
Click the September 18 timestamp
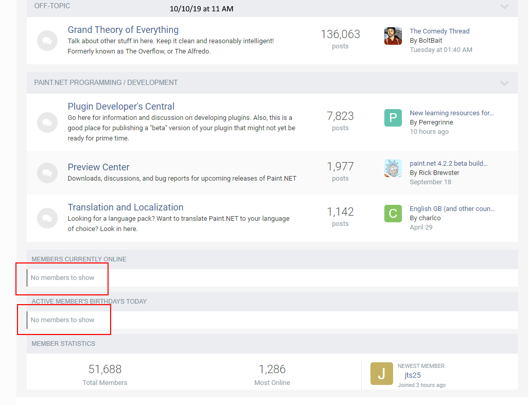pos(430,182)
